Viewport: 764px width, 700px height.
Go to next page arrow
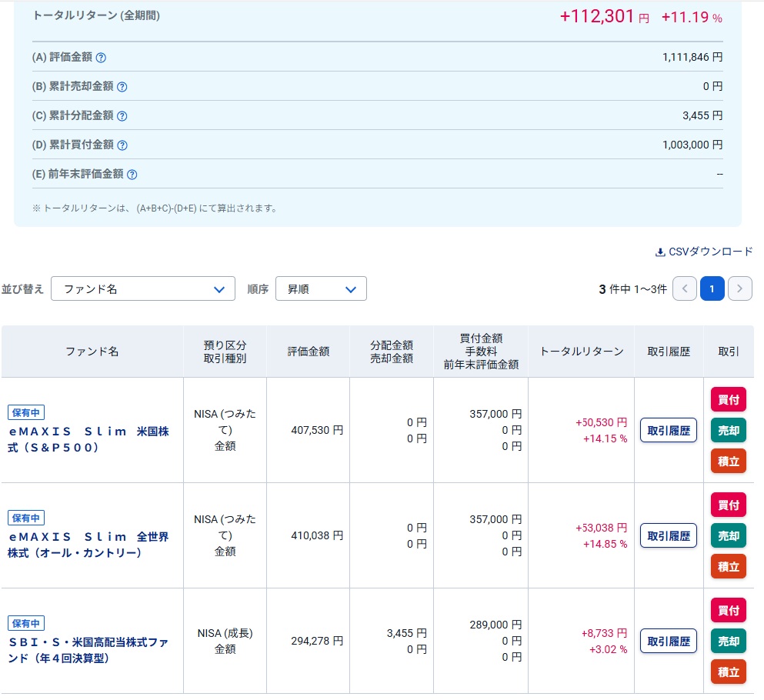(739, 288)
